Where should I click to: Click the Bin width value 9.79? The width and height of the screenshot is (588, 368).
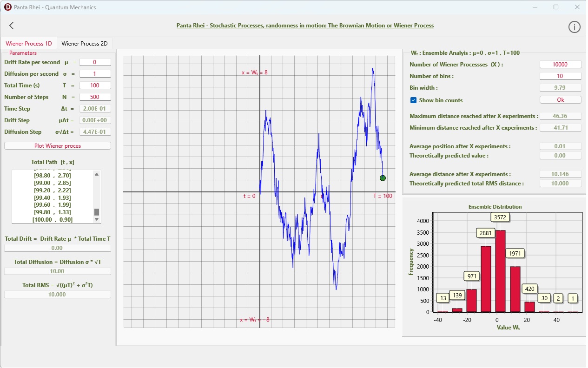pyautogui.click(x=560, y=88)
